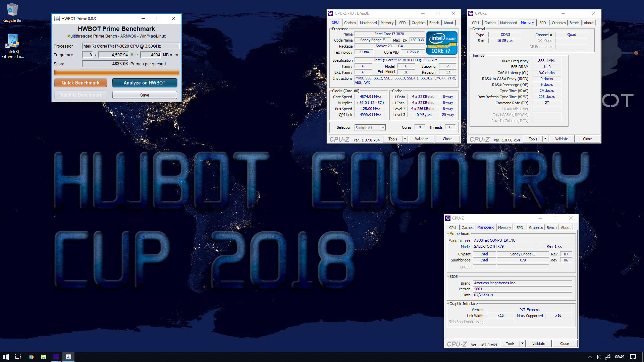The image size is (644, 362).
Task: Click the CPU-Z Mainboard window title icon
Action: coord(448,218)
